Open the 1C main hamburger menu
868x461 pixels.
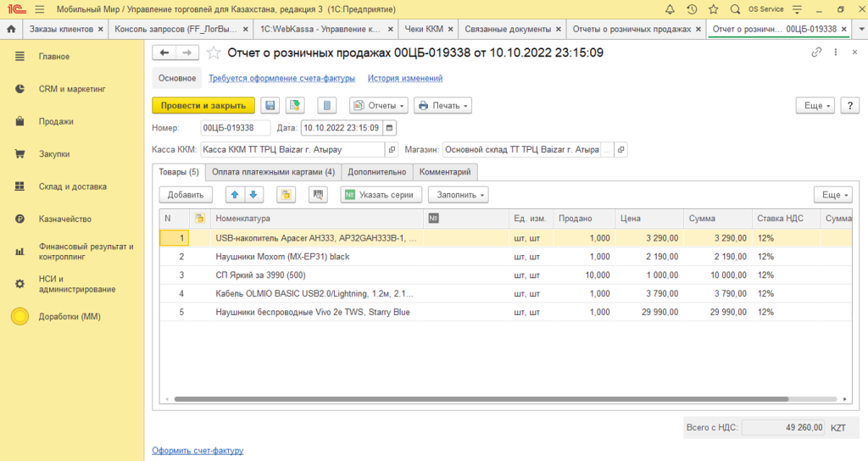tap(39, 9)
